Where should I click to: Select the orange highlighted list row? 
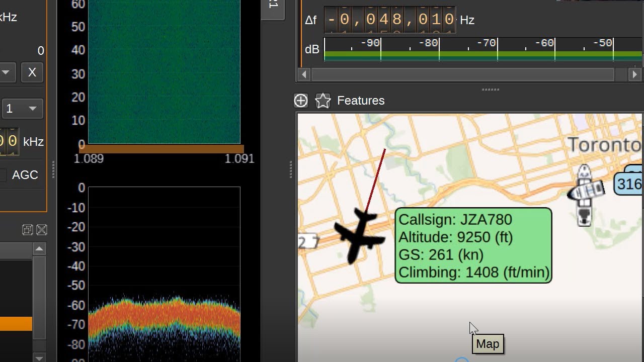coord(16,324)
